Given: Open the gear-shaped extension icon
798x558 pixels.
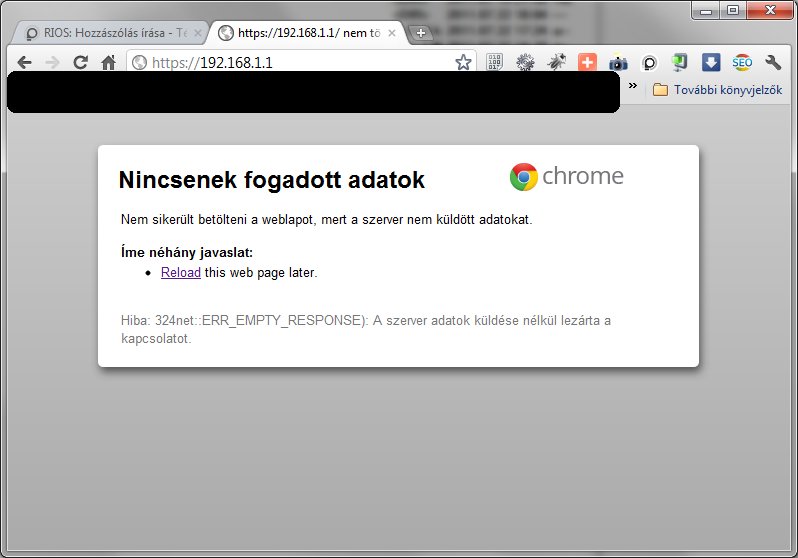Looking at the screenshot, I should (525, 63).
